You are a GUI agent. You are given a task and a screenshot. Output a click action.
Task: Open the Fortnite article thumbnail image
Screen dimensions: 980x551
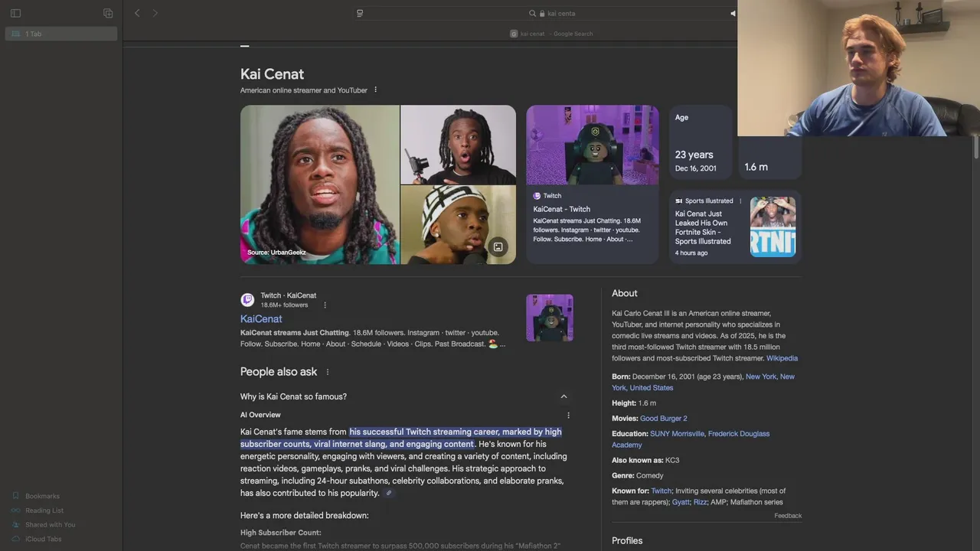773,227
